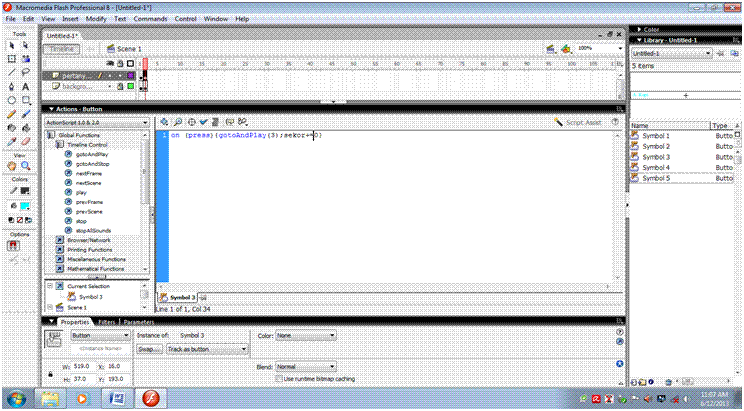744x411 pixels.
Task: Select Symbol 4 in the Library
Action: pos(656,168)
